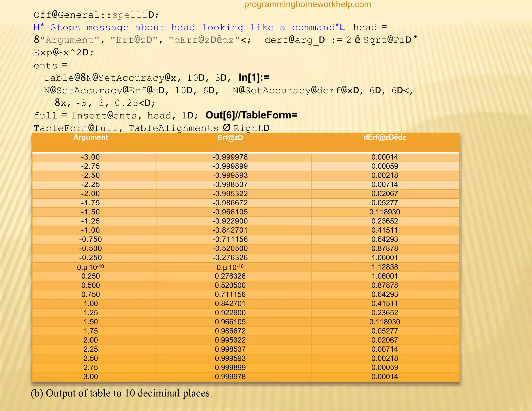The width and height of the screenshot is (532, 411).
Task: Click the blue comment about head command
Action: [x=189, y=28]
